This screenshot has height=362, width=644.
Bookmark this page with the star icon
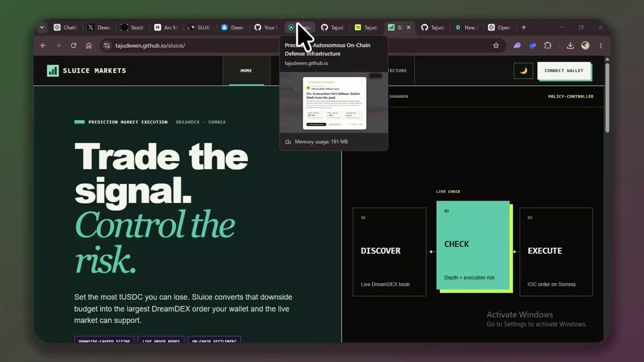[x=496, y=46]
